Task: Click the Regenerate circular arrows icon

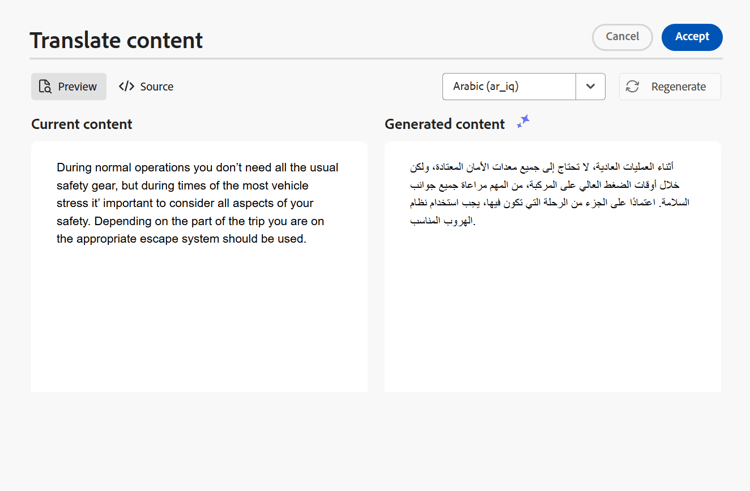Action: click(632, 87)
